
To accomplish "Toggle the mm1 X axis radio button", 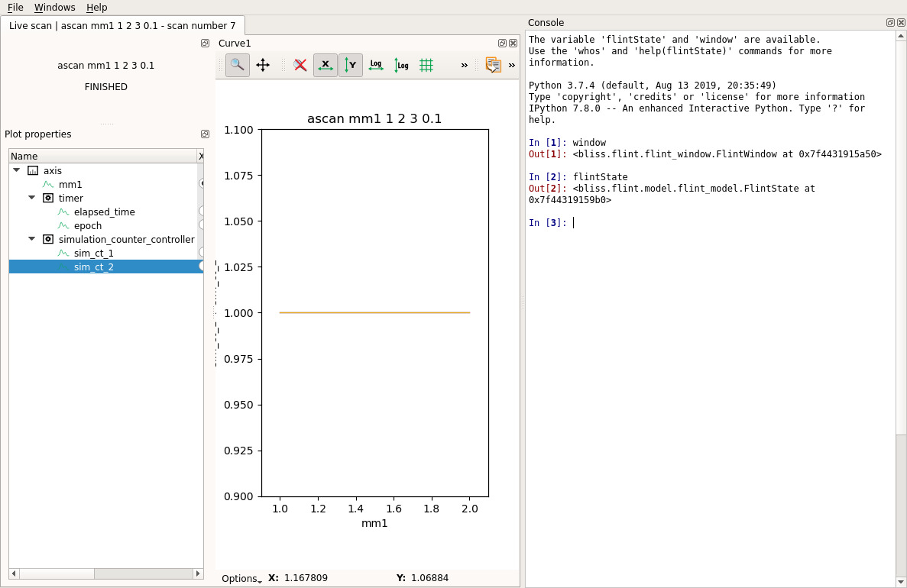I will [201, 183].
